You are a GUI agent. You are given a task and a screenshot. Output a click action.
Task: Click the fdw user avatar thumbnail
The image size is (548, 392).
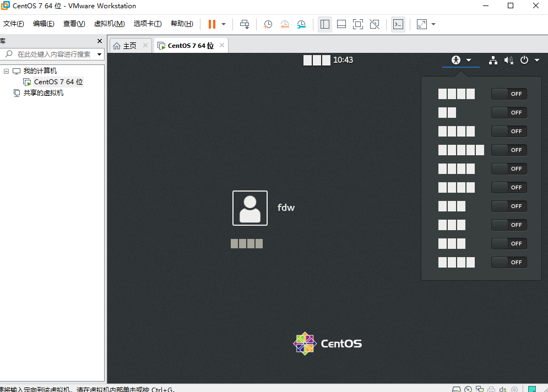[x=250, y=208]
